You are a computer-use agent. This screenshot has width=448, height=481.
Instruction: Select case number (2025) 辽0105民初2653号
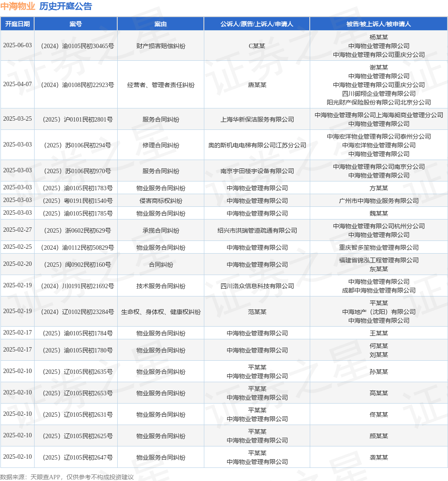77,393
